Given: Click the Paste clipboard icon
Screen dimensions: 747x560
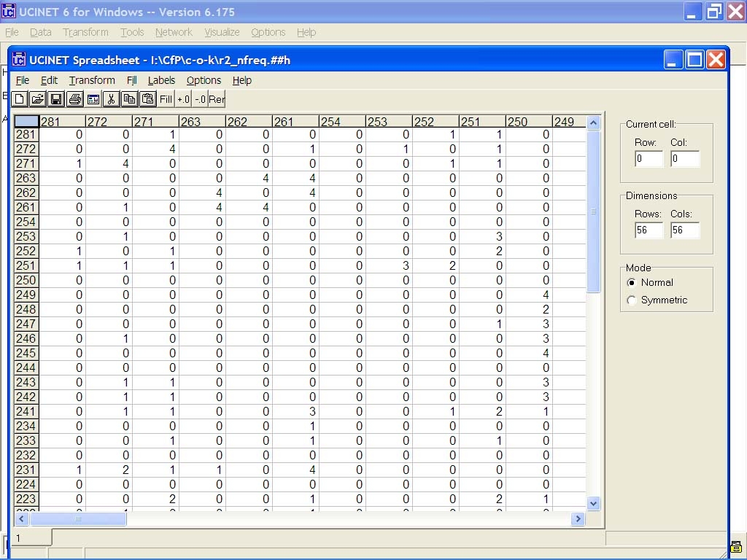Looking at the screenshot, I should point(147,99).
